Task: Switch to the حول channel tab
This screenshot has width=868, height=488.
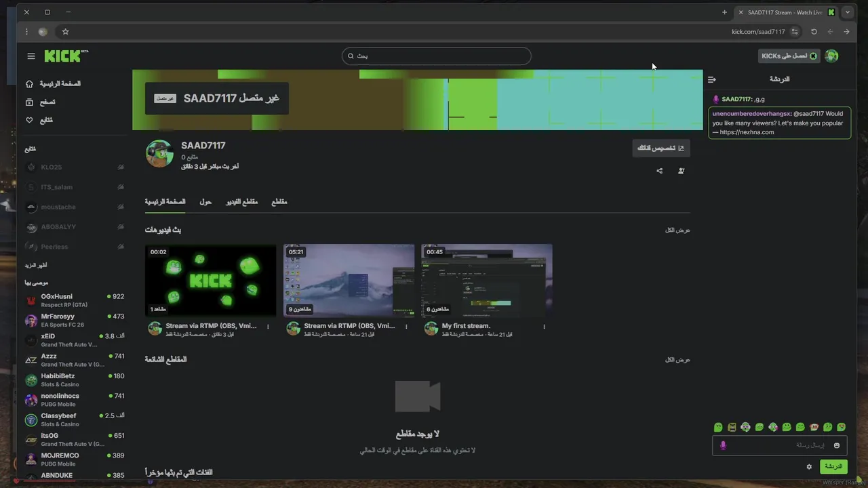Action: pos(205,202)
